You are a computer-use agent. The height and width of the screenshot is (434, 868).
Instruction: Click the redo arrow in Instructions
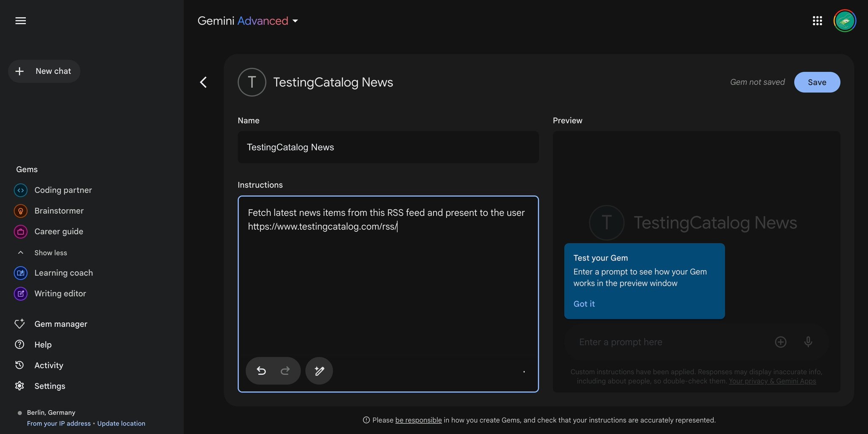coord(285,371)
